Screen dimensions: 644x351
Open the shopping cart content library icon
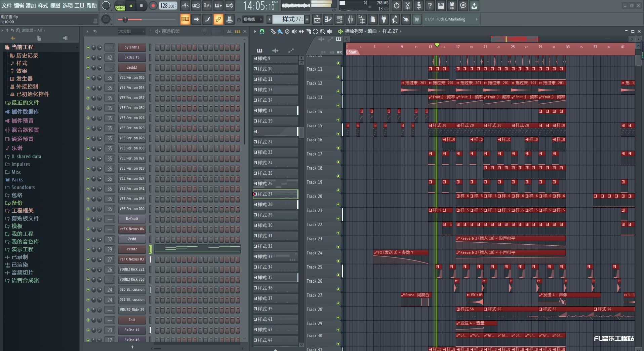(x=417, y=20)
